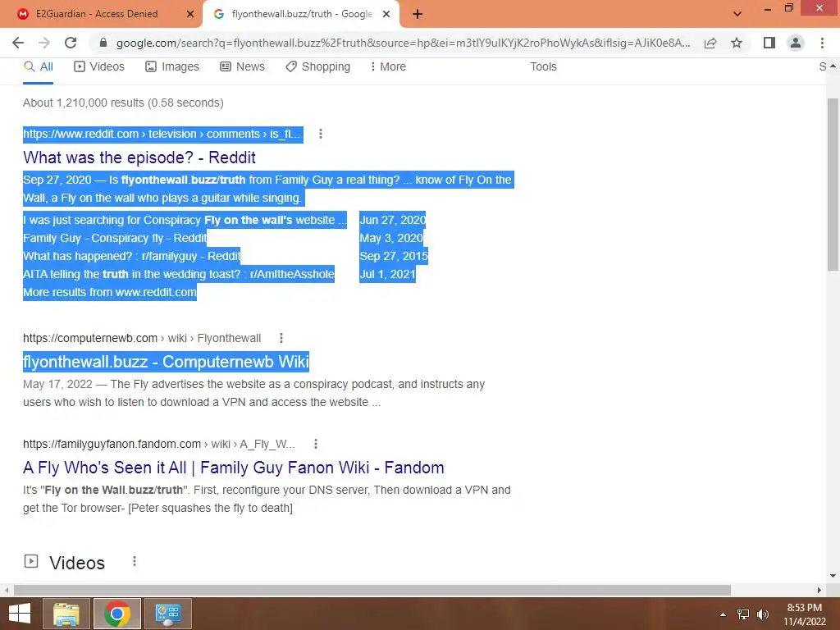Screen dimensions: 840x630
Task: Open options for Reddit result
Action: point(321,134)
